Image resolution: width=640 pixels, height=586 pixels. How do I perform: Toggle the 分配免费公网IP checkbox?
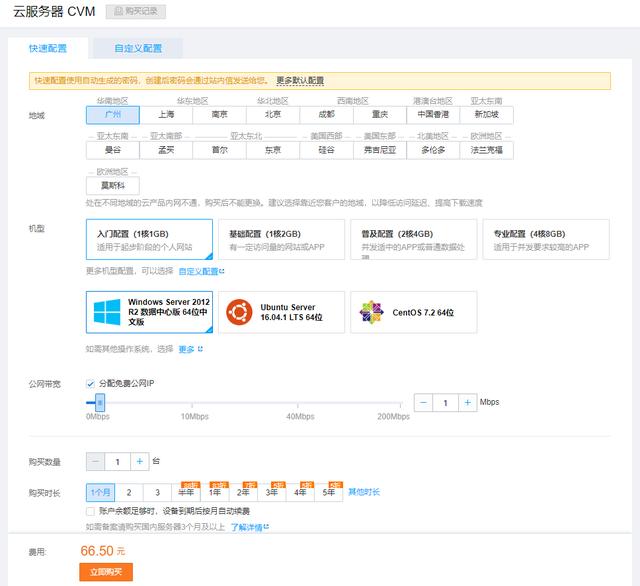click(x=91, y=384)
